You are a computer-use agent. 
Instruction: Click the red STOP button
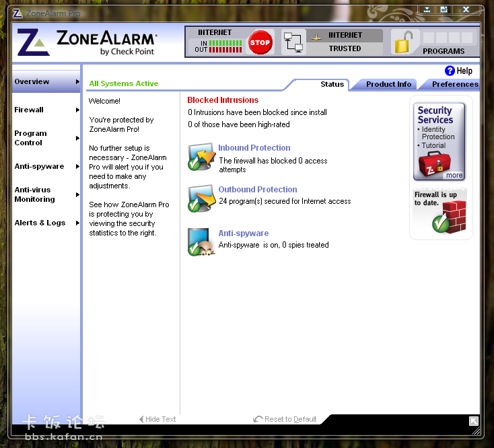pos(260,42)
